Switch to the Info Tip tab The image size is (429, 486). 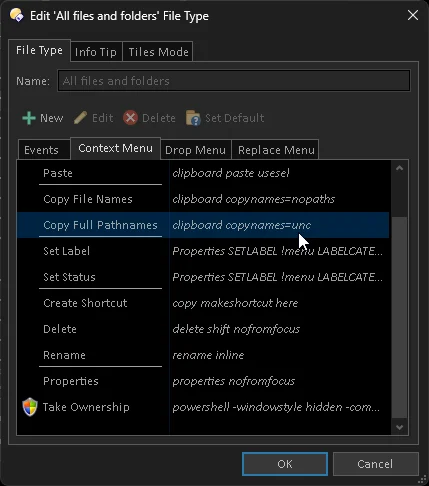pos(96,52)
